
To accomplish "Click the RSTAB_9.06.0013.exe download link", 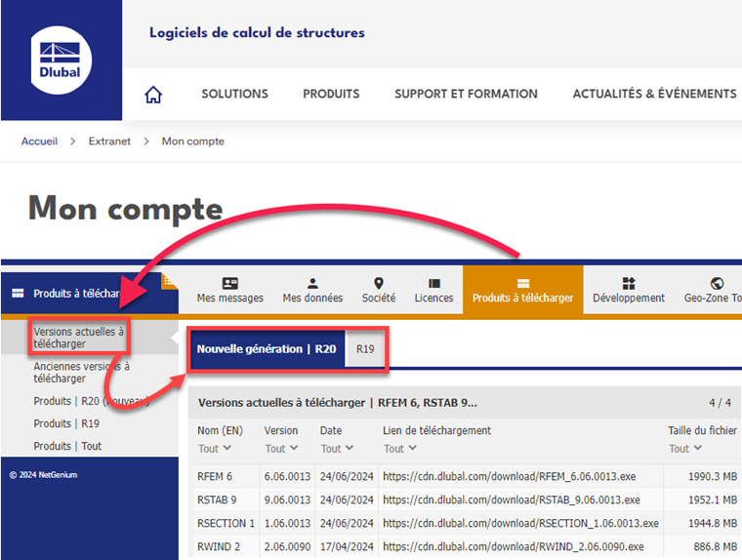I will pyautogui.click(x=512, y=500).
